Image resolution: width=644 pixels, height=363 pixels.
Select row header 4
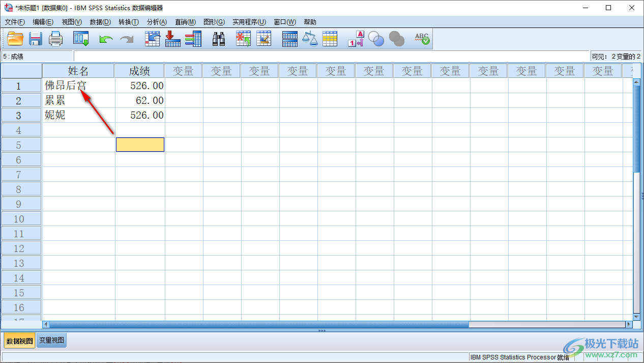[x=21, y=130]
